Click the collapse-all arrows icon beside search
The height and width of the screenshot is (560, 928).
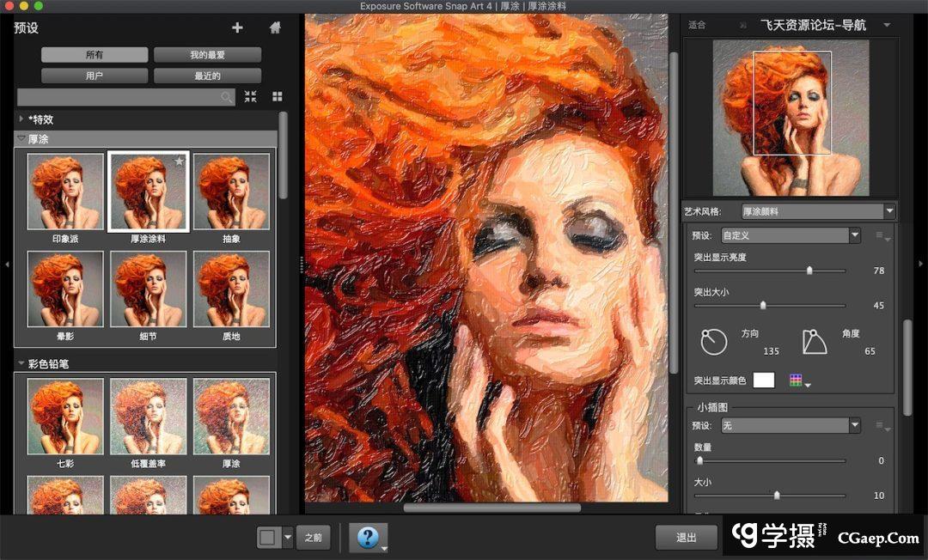[250, 97]
